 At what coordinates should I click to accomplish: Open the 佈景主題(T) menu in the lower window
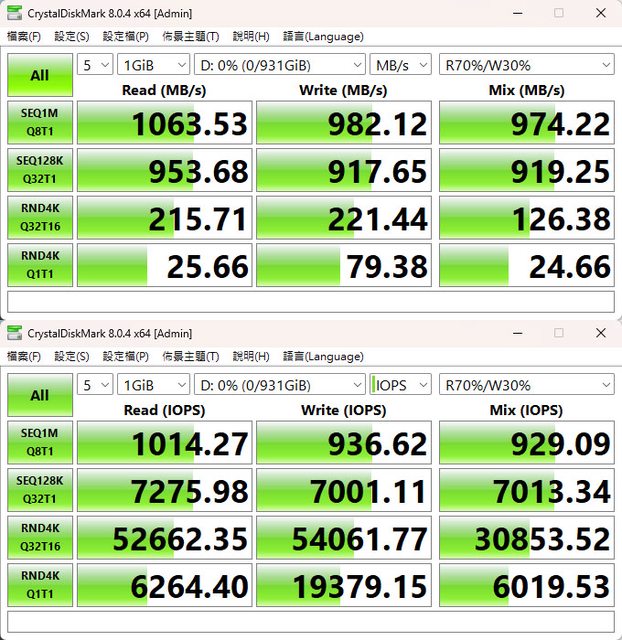[x=191, y=356]
